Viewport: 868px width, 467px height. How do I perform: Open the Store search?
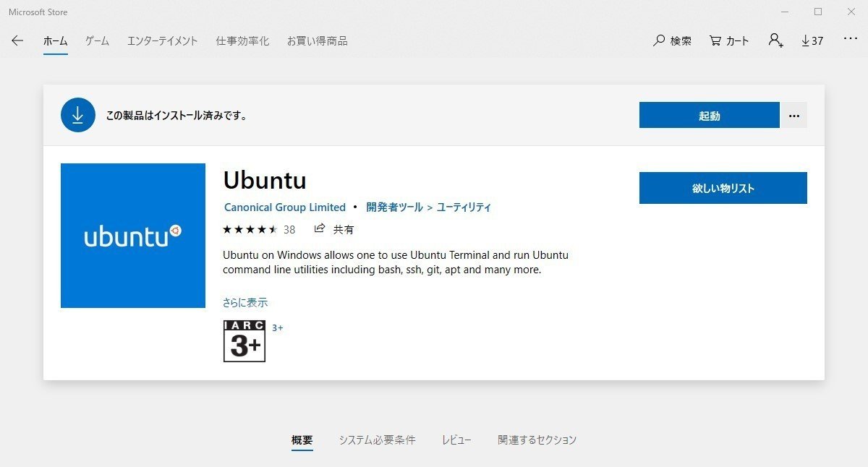672,41
